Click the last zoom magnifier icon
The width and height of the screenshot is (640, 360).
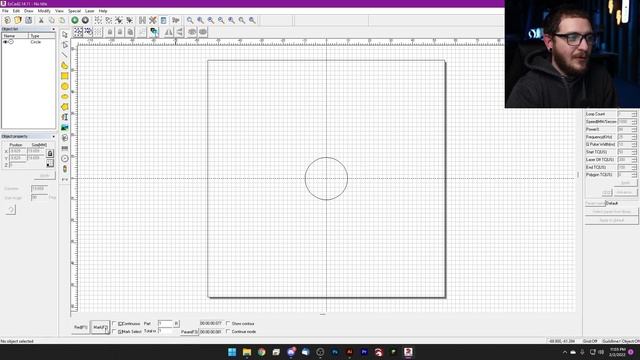(x=252, y=20)
